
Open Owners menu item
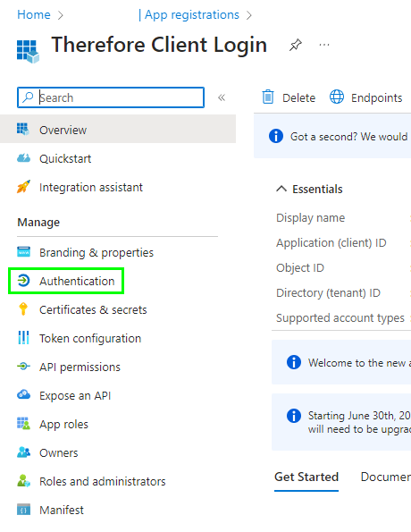pyautogui.click(x=59, y=453)
